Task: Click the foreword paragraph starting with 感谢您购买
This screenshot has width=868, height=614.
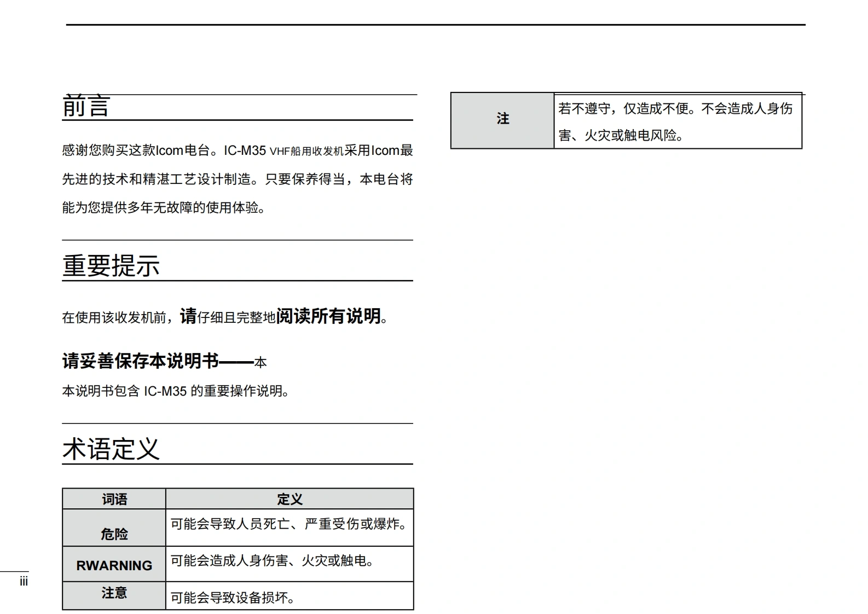Action: (237, 179)
